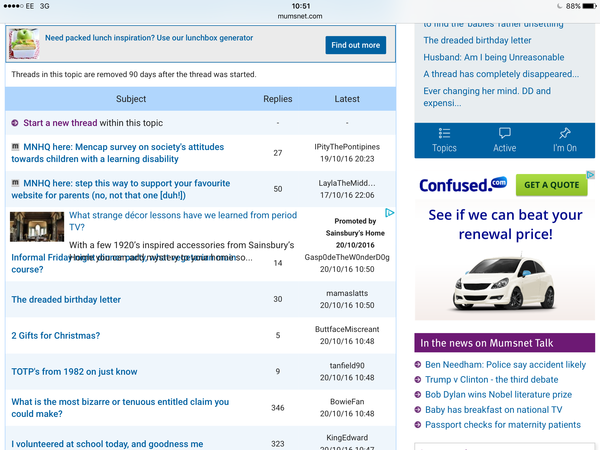Open Ben Needham: Police say accident likely
600x450 pixels.
(x=505, y=365)
